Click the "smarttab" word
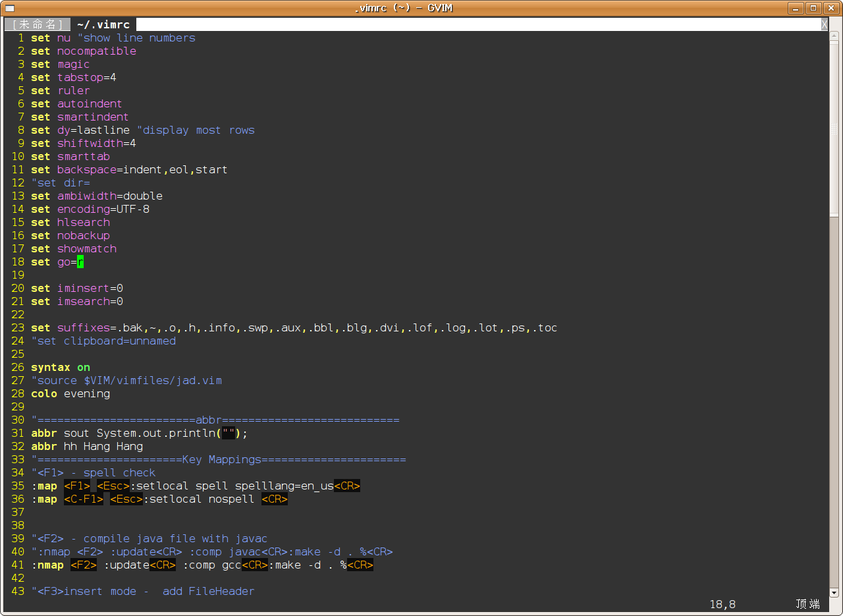843x616 pixels. 84,157
